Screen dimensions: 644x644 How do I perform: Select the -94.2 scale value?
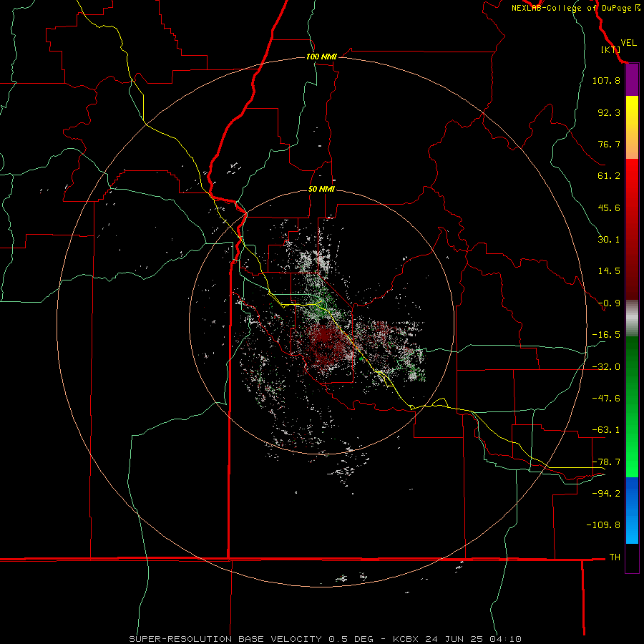(x=606, y=493)
